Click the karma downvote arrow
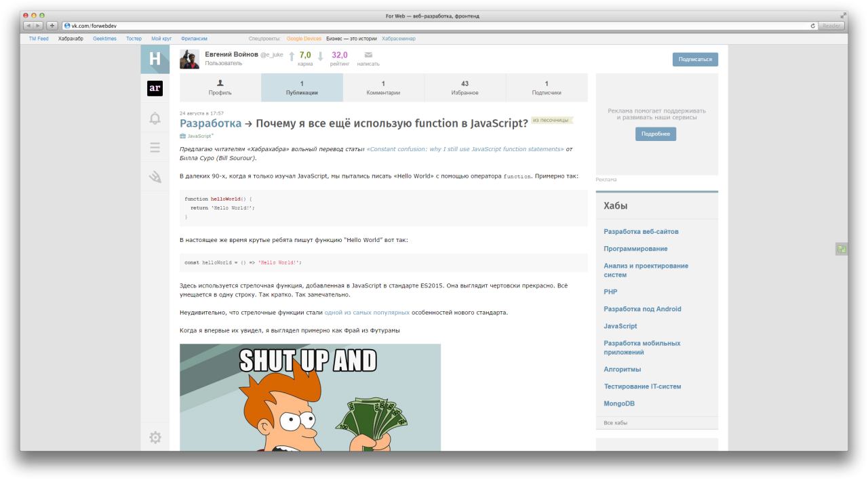Screen dimensions: 868x480 click(x=321, y=56)
